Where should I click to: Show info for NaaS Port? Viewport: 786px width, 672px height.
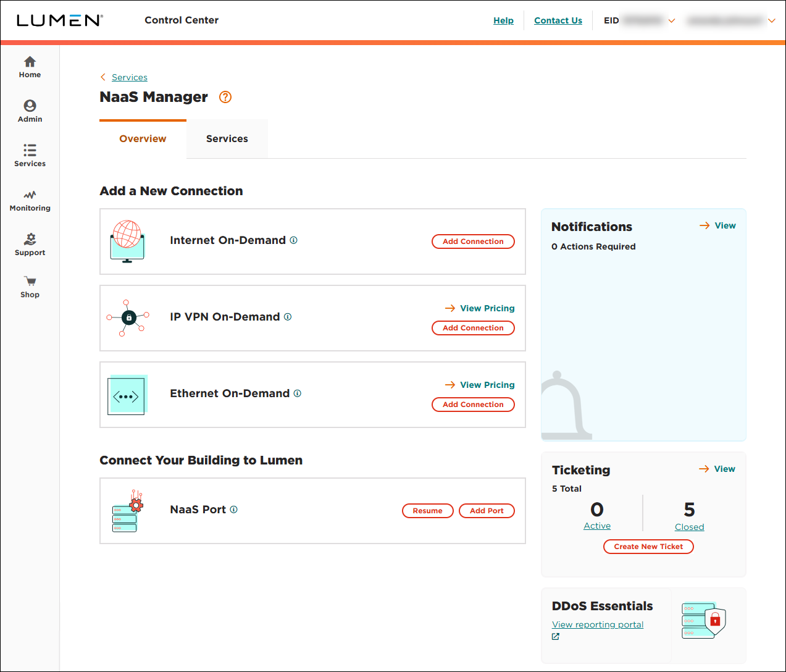click(x=234, y=510)
